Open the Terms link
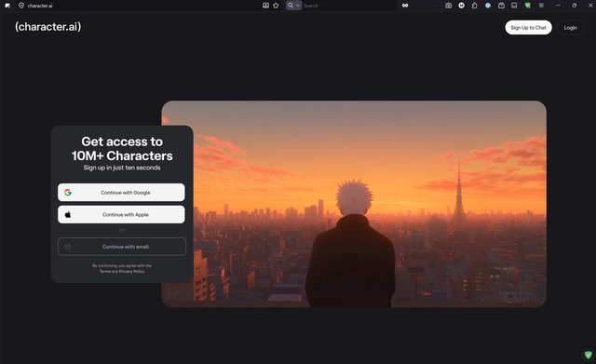Viewport: 596px width, 364px height. (x=105, y=271)
